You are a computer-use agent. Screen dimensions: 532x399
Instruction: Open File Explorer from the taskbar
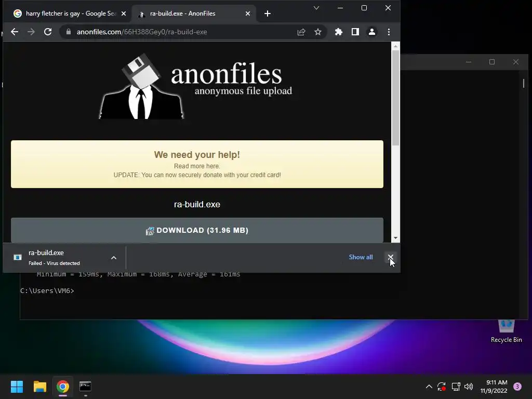click(x=39, y=387)
